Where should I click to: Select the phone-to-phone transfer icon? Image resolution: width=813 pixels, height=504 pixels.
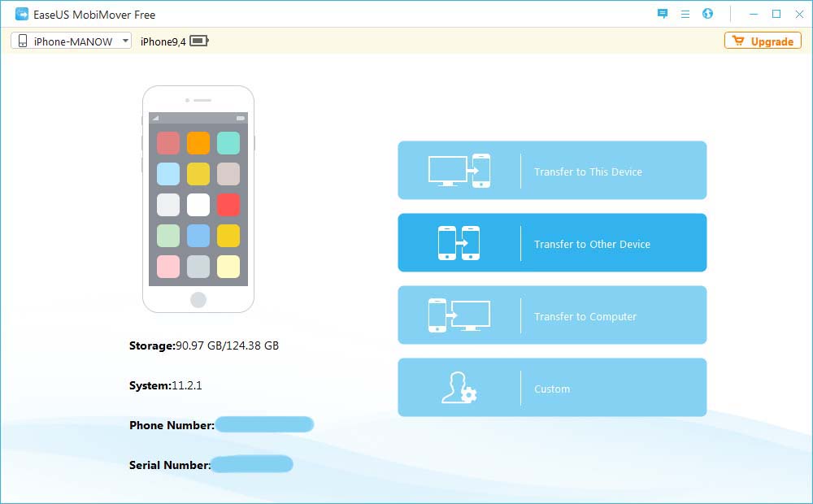coord(459,242)
